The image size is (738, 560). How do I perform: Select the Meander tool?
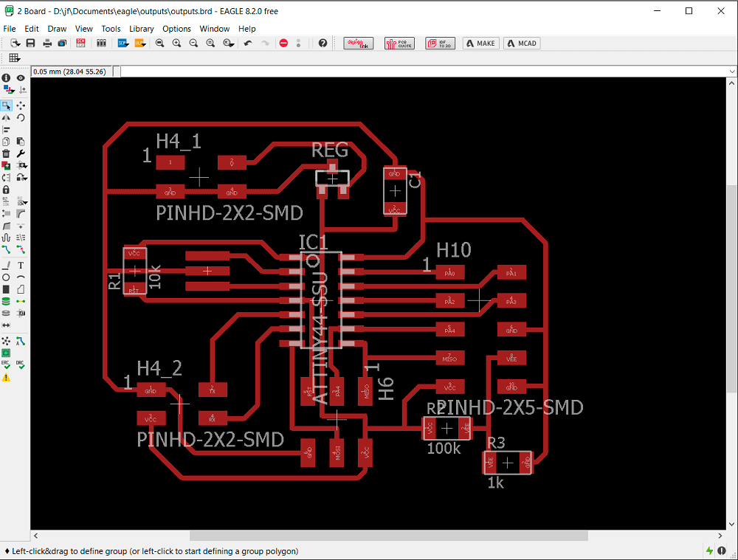point(6,237)
